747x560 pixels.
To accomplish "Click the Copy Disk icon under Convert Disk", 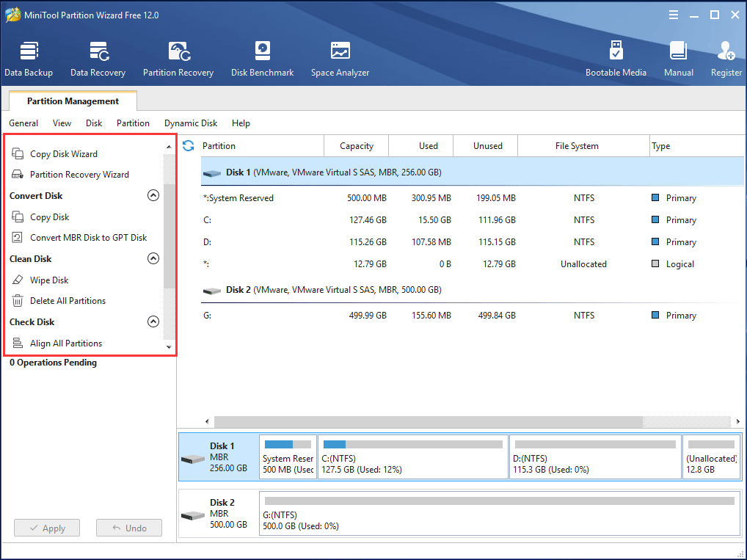I will [x=18, y=217].
